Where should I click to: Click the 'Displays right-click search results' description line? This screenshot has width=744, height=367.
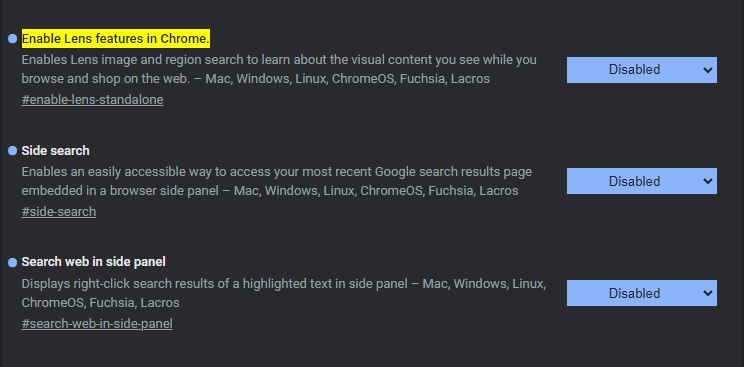tap(283, 284)
